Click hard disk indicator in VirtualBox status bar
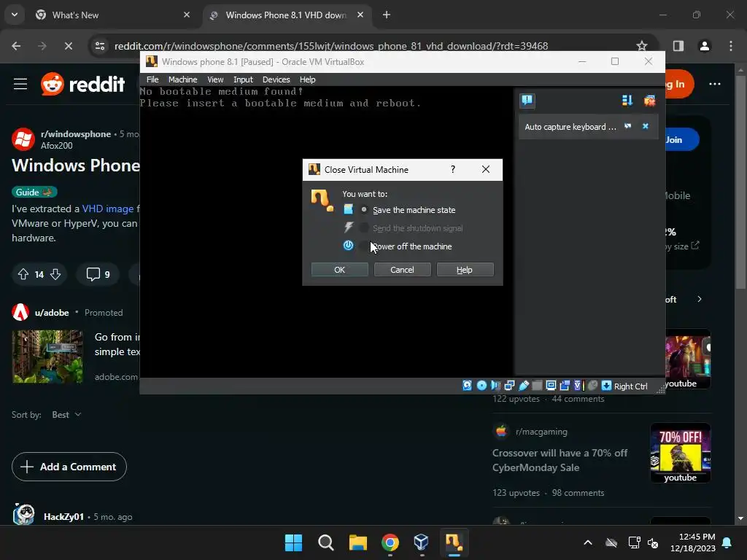This screenshot has height=560, width=747. [468, 385]
